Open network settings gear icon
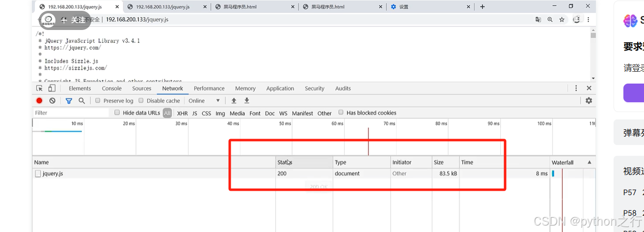Viewport: 644px width, 232px height. 589,101
